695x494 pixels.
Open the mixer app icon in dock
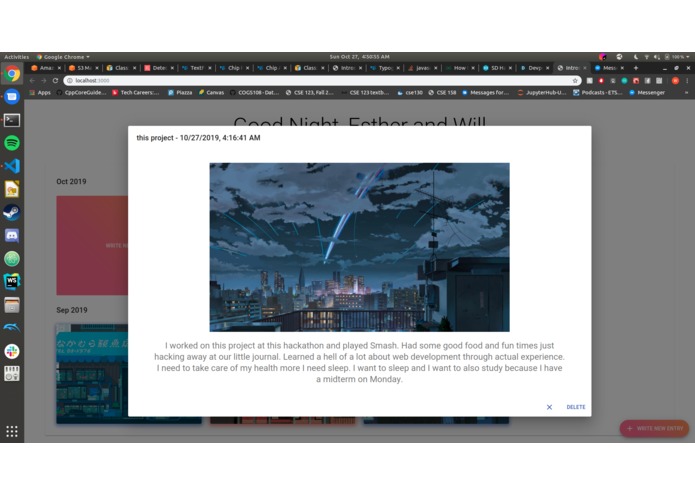pos(12,374)
